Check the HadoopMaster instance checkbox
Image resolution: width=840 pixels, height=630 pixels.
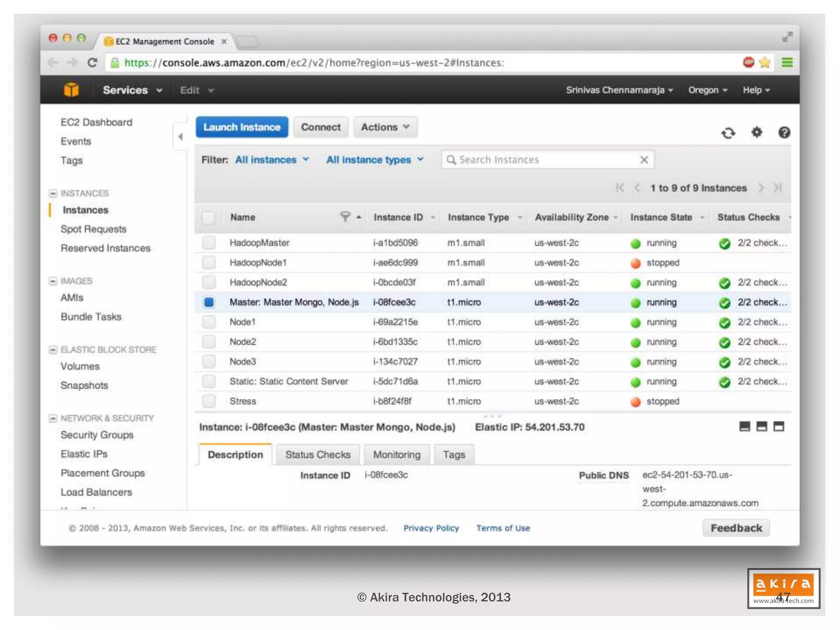tap(209, 243)
